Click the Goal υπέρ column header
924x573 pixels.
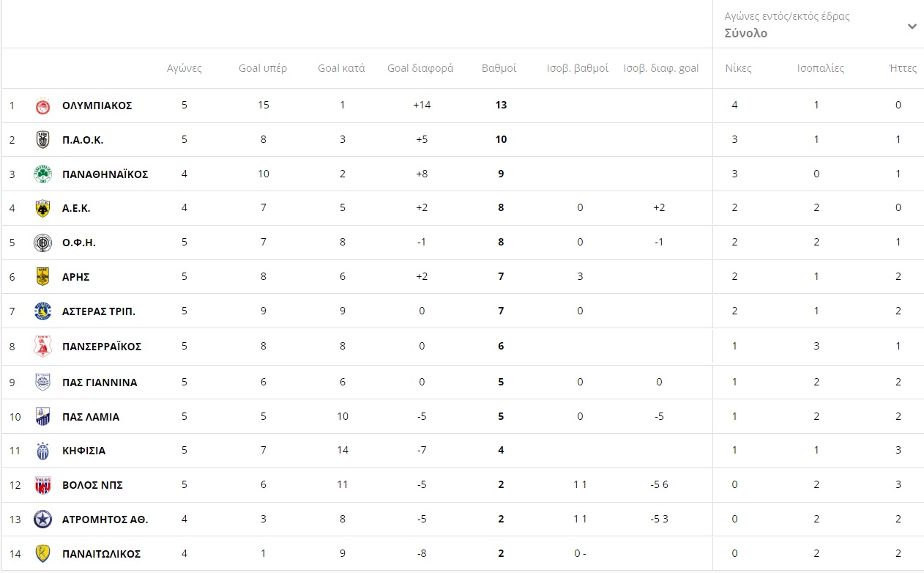pos(262,68)
